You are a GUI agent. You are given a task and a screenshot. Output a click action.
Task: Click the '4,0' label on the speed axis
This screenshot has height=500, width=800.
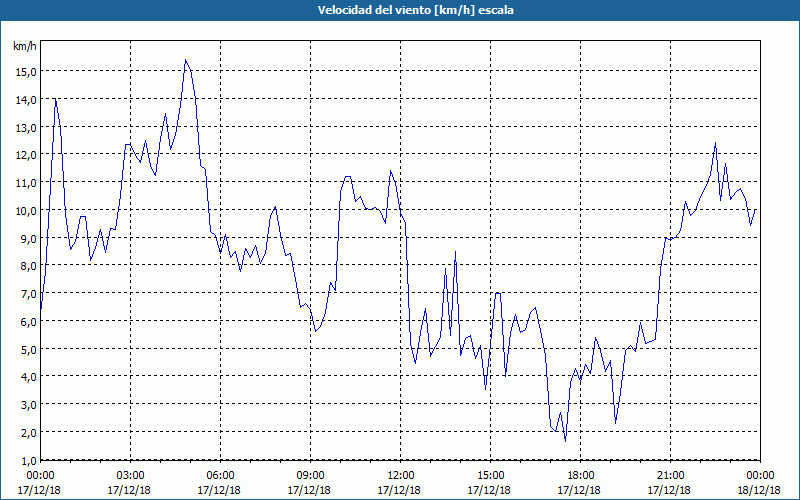(x=28, y=377)
